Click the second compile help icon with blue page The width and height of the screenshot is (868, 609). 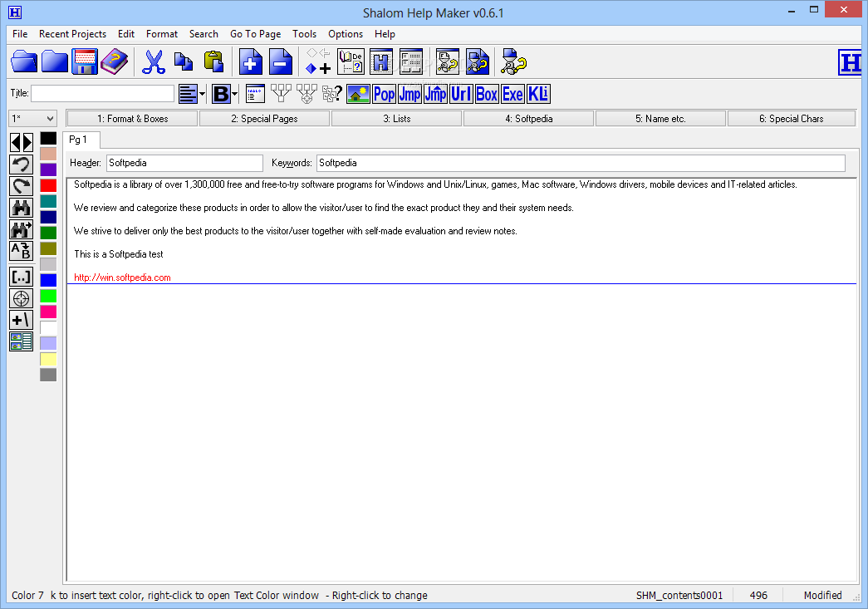coord(478,61)
